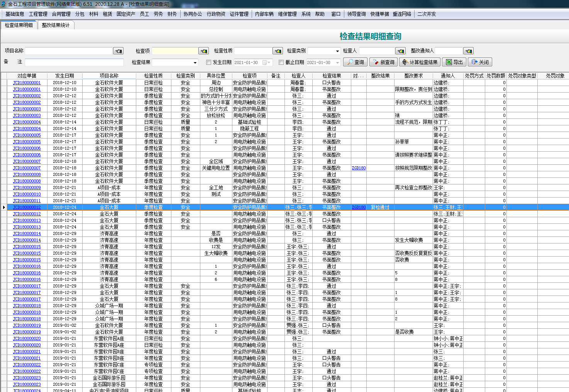Select cell 流程不规范，限期
569x392 pixels.
[413, 122]
